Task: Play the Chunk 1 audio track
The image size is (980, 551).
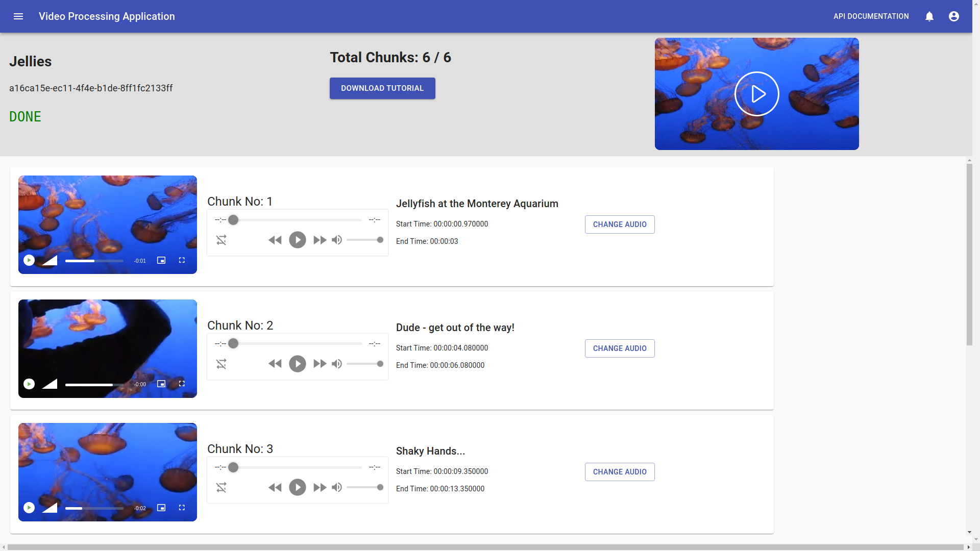Action: [x=298, y=240]
